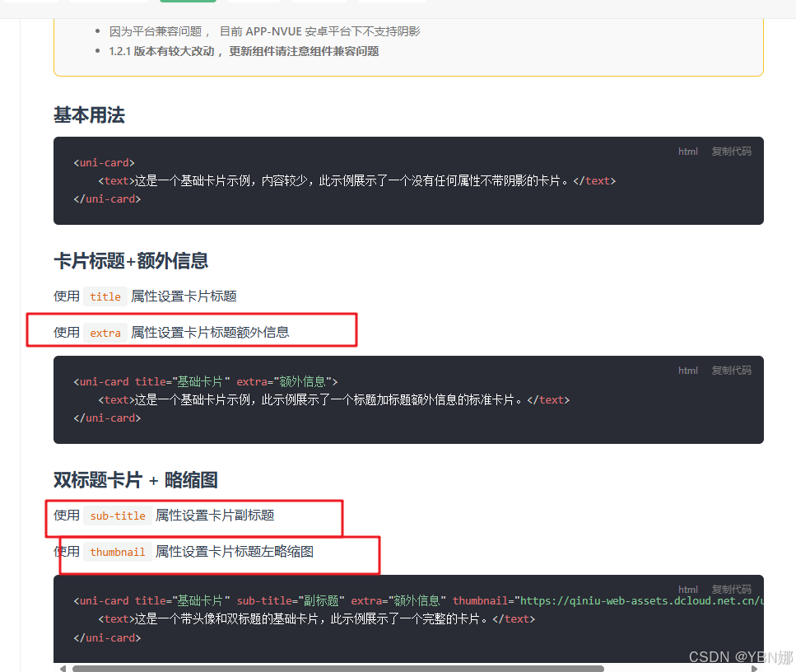This screenshot has height=672, width=796.
Task: Select the 卡片标题+额外信息 section heading
Action: (x=132, y=260)
